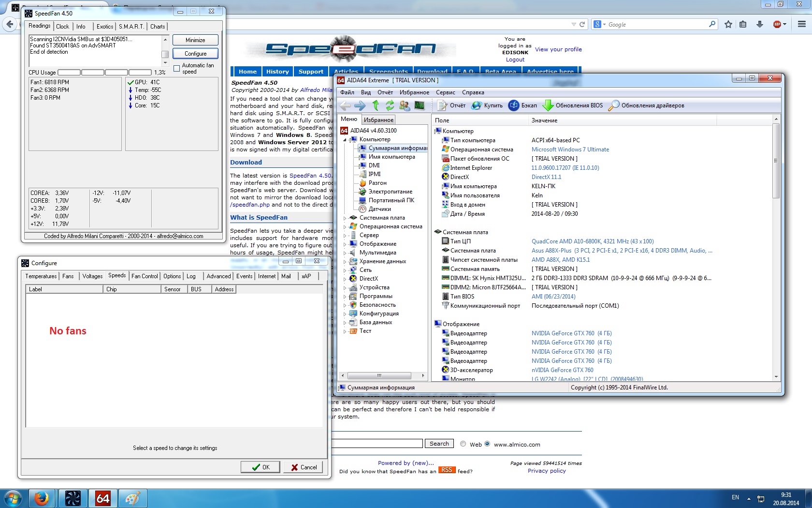
Task: Click Adblock Plus toolbar icon
Action: pos(777,24)
